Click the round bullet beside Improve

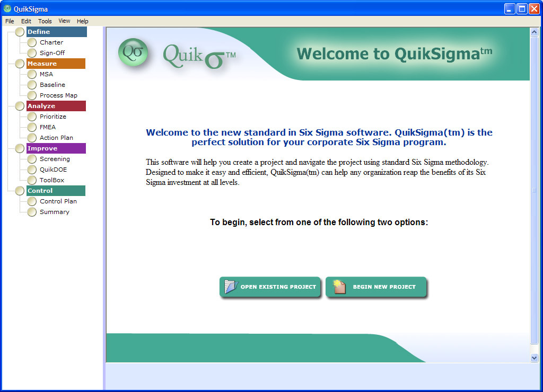point(20,148)
